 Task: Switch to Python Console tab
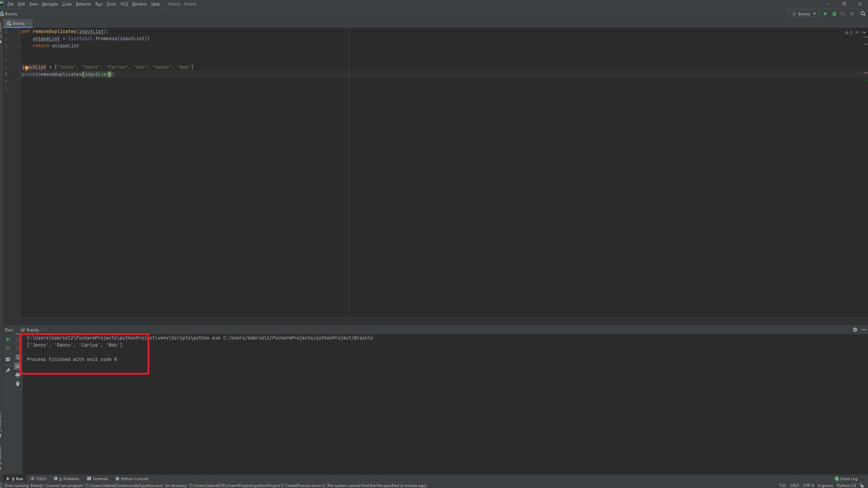pyautogui.click(x=132, y=478)
